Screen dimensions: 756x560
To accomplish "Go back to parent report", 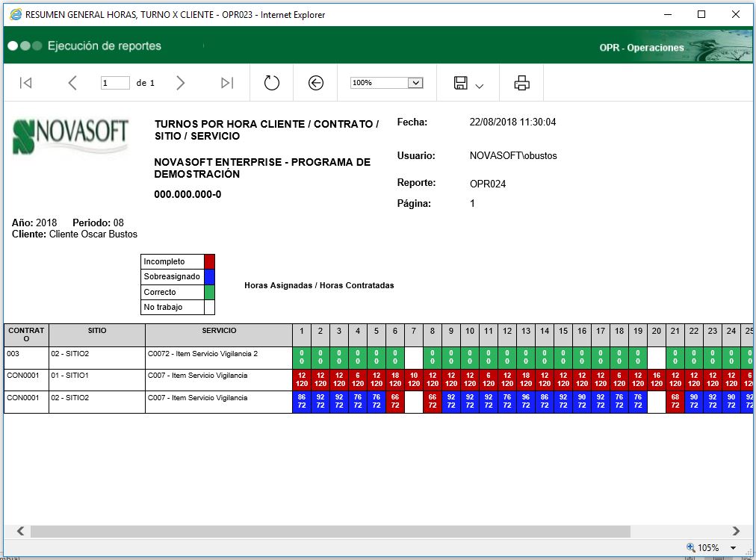I will pyautogui.click(x=316, y=83).
